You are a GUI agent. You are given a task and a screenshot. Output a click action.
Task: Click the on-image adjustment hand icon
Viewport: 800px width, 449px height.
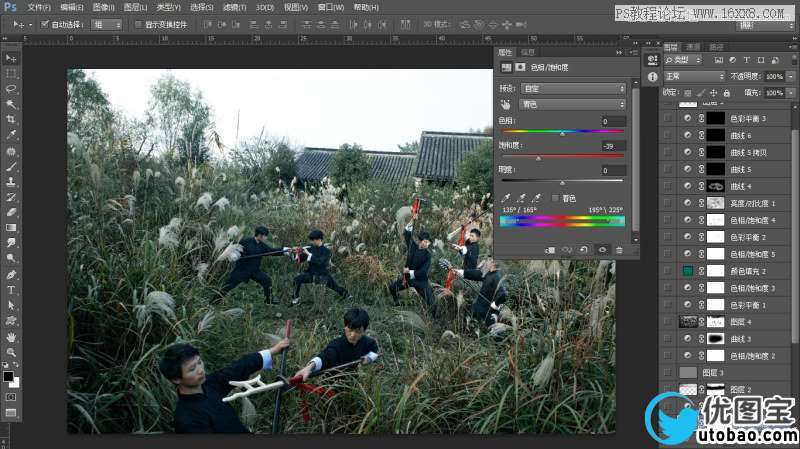506,105
